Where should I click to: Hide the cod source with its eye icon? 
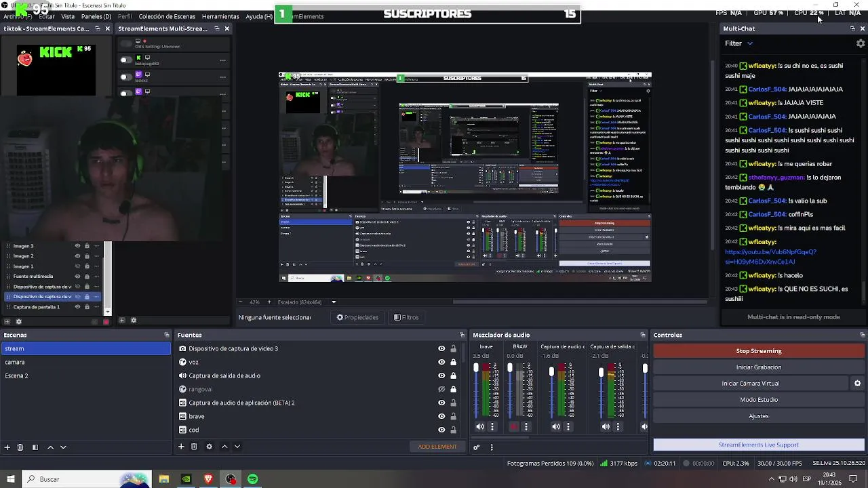click(441, 430)
